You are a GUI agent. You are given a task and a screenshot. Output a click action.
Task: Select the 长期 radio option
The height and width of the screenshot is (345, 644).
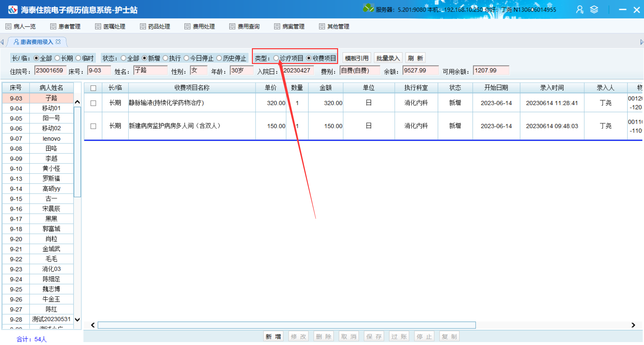pyautogui.click(x=57, y=58)
